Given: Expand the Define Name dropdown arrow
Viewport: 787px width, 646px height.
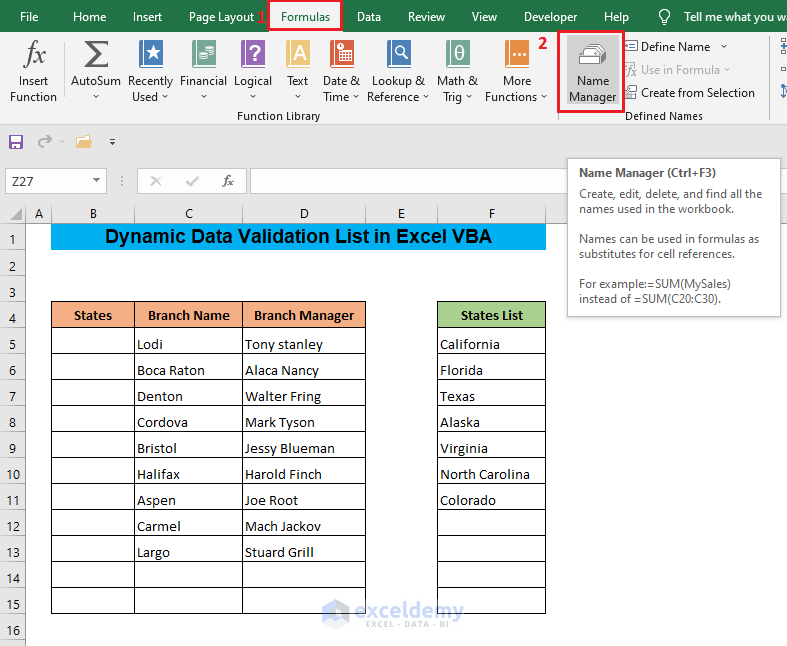Looking at the screenshot, I should click(724, 47).
